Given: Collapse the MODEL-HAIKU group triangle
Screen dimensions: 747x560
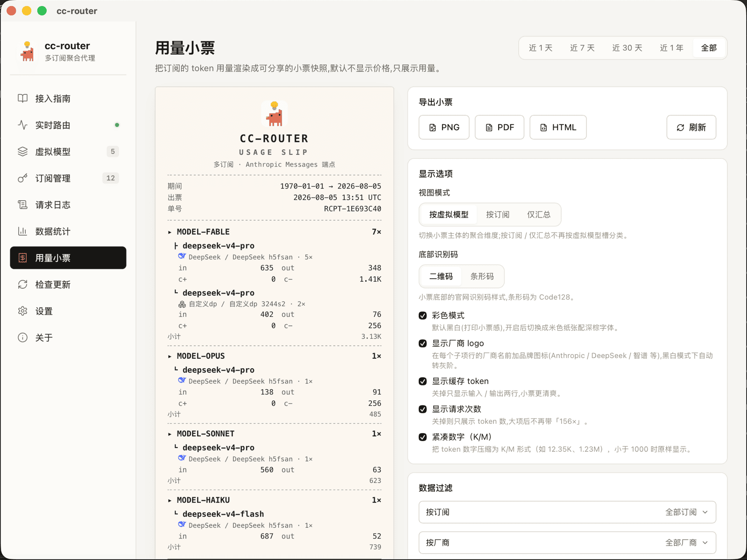Looking at the screenshot, I should pos(170,500).
